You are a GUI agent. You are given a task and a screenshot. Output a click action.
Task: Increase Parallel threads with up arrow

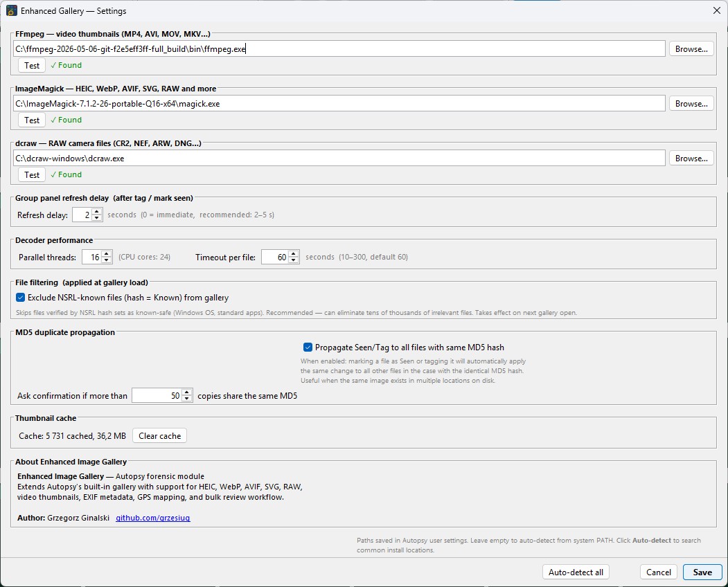click(x=106, y=254)
